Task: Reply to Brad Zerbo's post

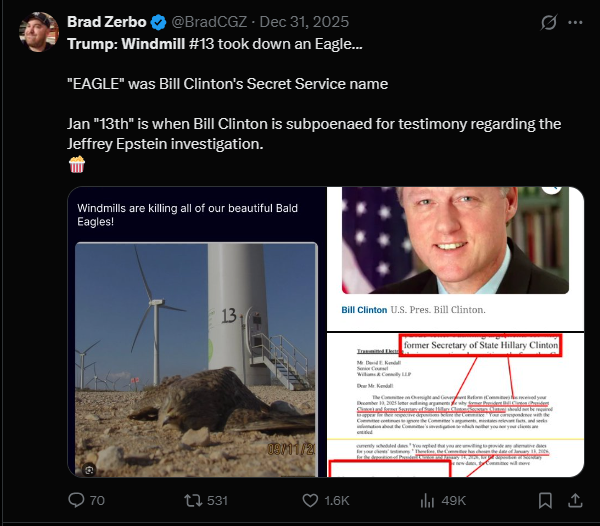Action: point(77,500)
